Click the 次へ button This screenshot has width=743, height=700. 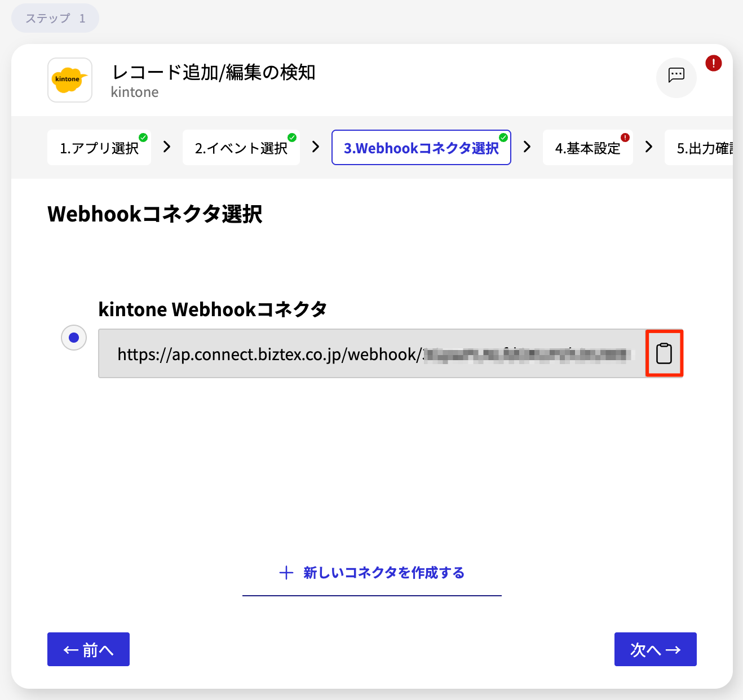pos(655,649)
